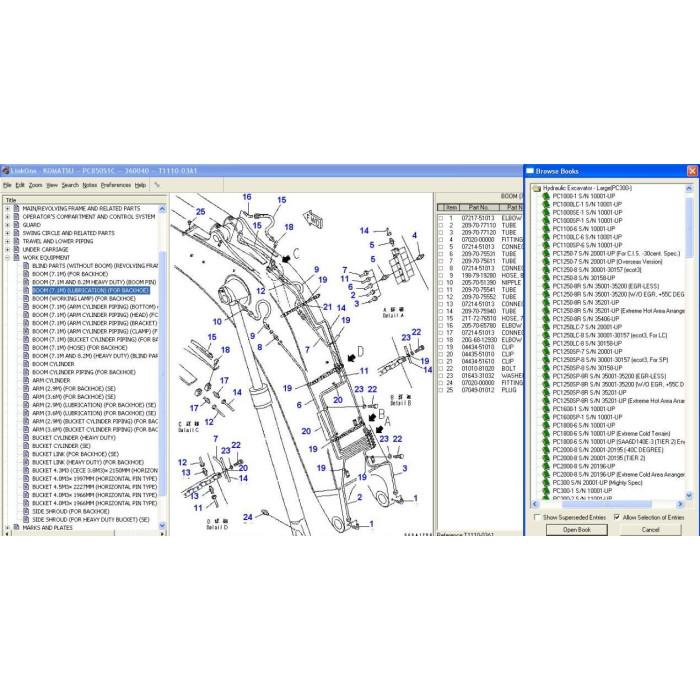Expand TRAVEL AND LOWER PIPING node
This screenshot has width=700, height=700.
pyautogui.click(x=7, y=242)
